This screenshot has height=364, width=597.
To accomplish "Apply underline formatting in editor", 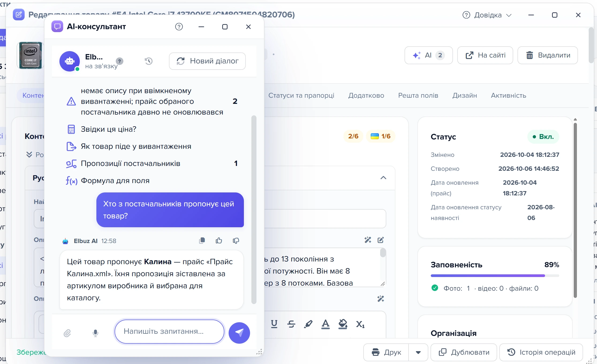I will [x=274, y=324].
